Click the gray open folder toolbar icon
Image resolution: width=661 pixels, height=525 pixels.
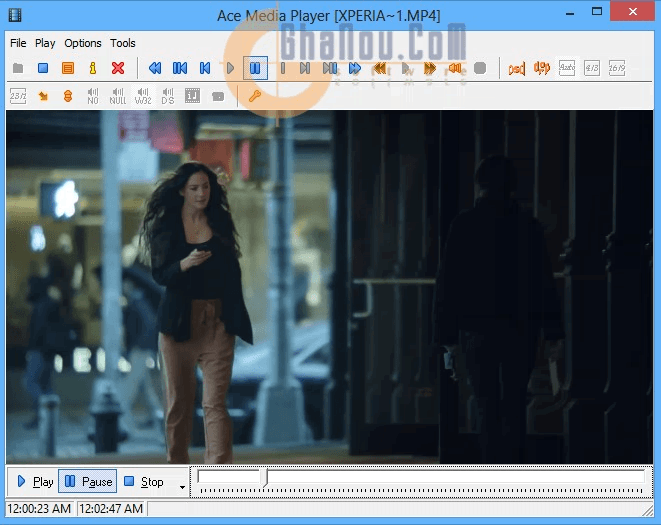coord(18,68)
